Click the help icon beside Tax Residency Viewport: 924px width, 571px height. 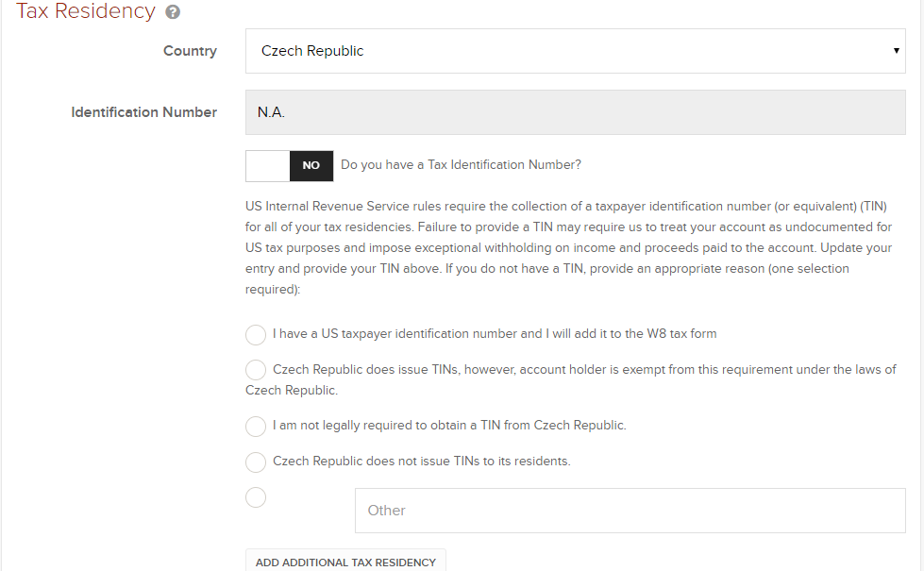click(173, 13)
